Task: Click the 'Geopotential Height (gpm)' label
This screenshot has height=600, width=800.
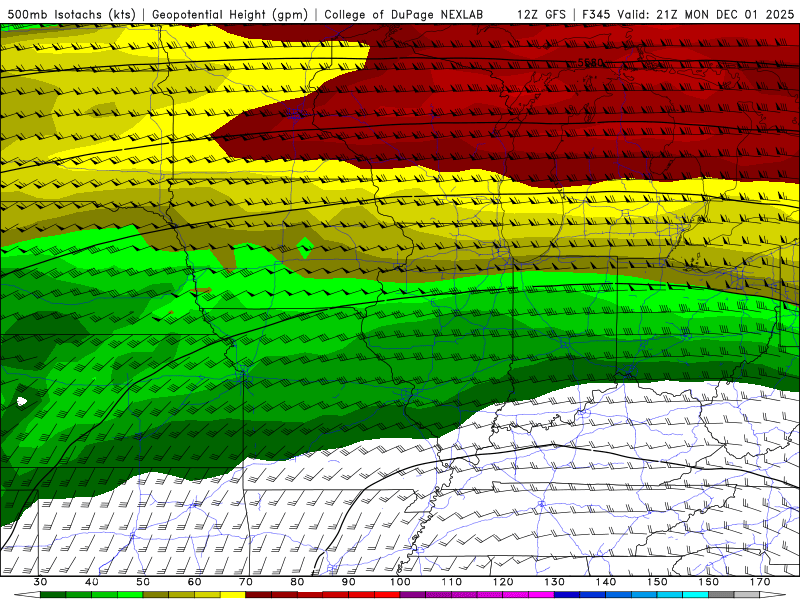Action: point(230,15)
